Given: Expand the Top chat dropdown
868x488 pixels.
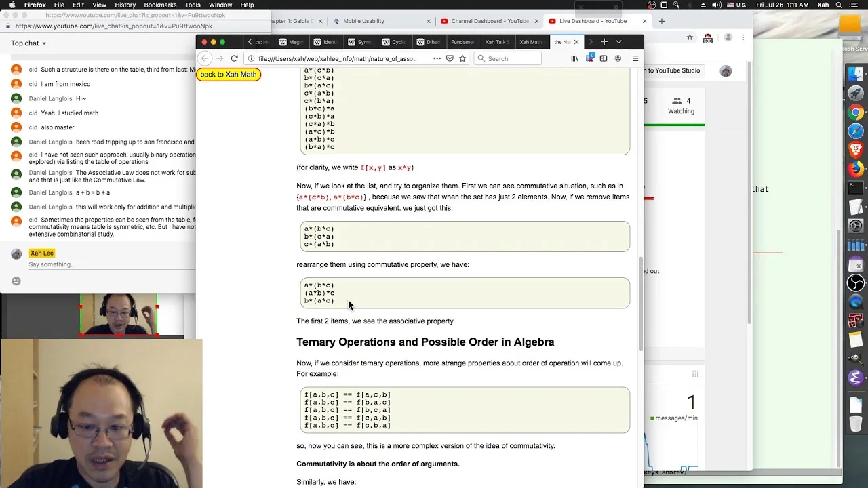Looking at the screenshot, I should click(x=28, y=43).
